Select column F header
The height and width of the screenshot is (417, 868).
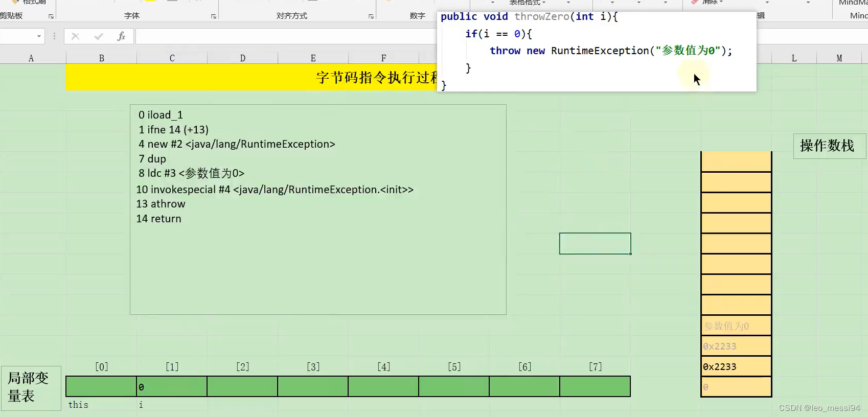[x=384, y=58]
